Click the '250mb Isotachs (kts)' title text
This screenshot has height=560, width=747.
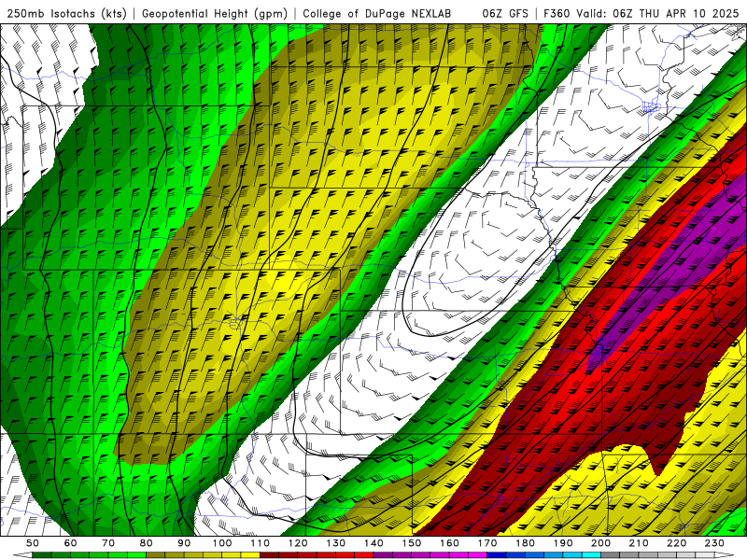66,13
